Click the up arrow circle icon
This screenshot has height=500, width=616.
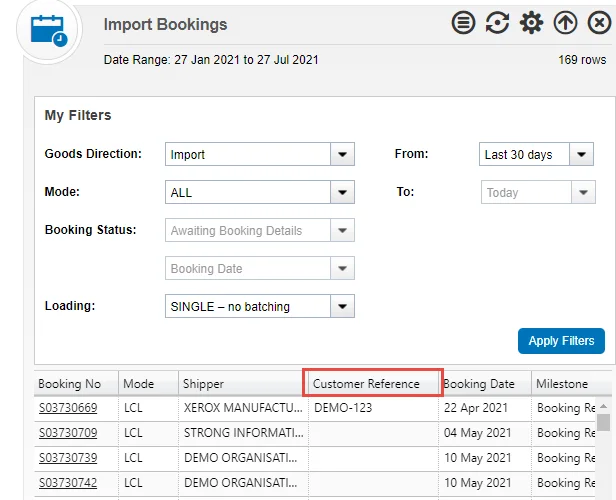[x=565, y=23]
